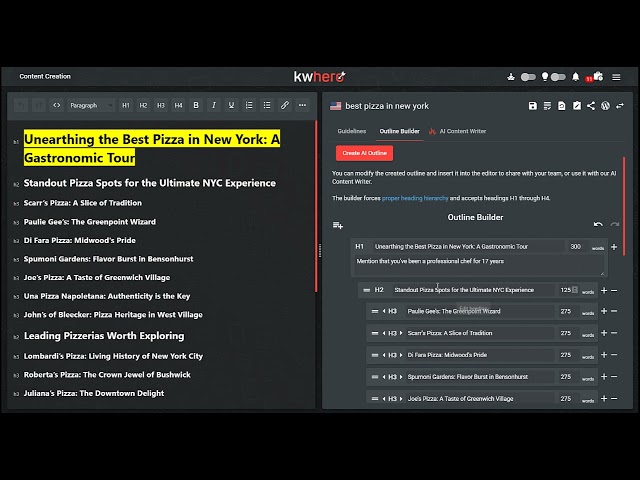The image size is (640, 480).
Task: Remove the Scarr's Pizza H3 row
Action: [x=614, y=333]
